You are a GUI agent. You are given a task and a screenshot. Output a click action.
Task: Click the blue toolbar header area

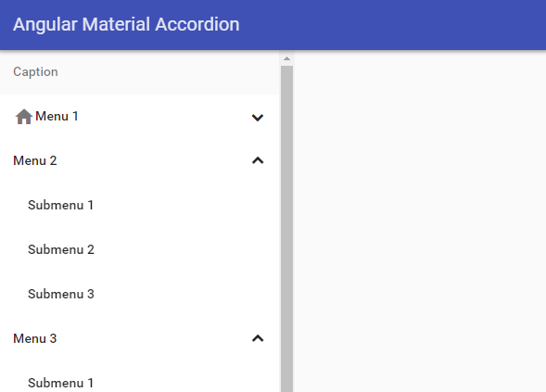(383, 25)
